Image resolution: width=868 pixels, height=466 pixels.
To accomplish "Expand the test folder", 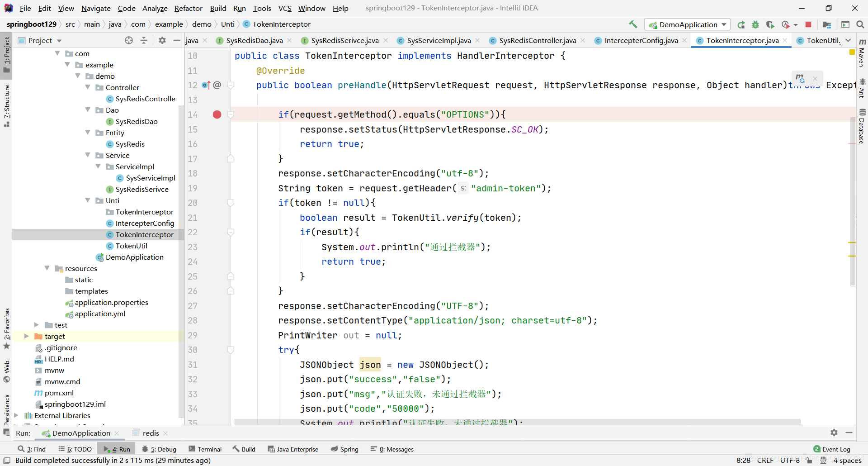I will [37, 325].
